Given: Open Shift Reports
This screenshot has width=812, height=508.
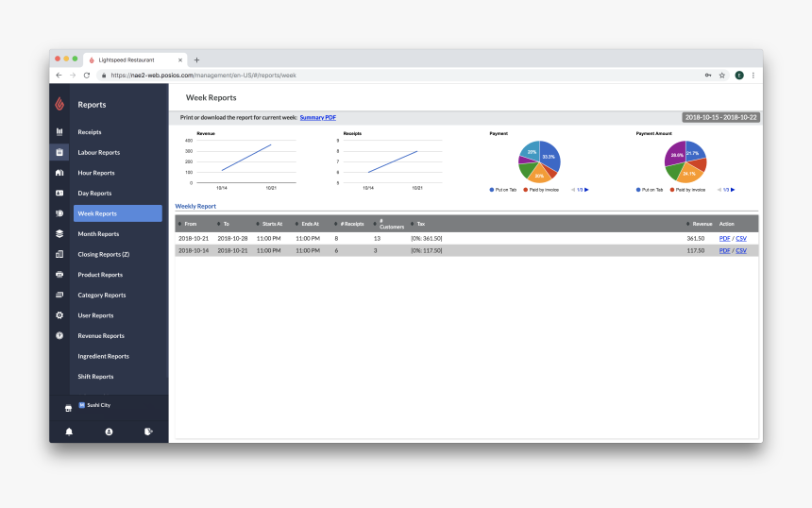Looking at the screenshot, I should (x=95, y=377).
